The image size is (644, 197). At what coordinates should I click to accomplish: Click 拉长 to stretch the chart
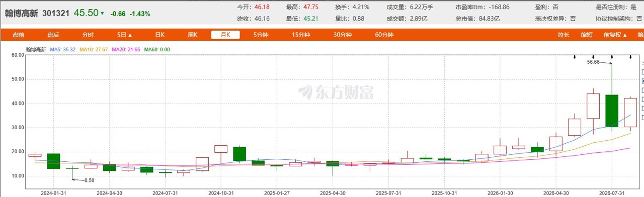tap(563, 35)
